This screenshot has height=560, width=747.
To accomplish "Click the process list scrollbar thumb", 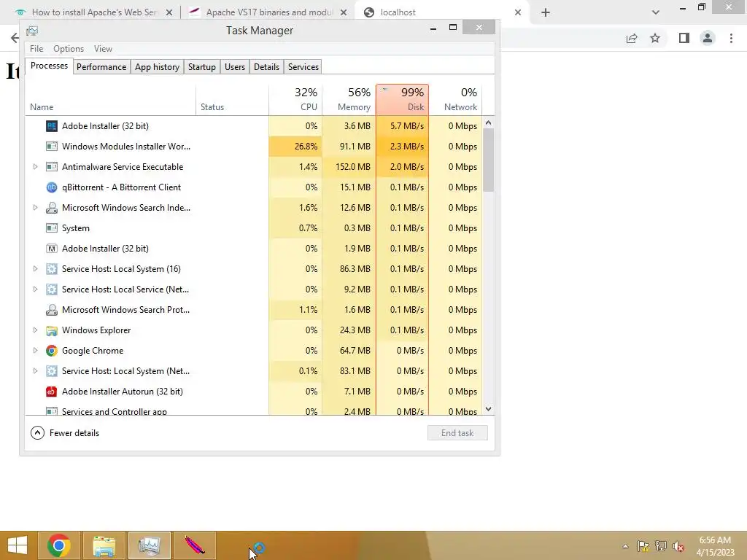I will (488, 160).
